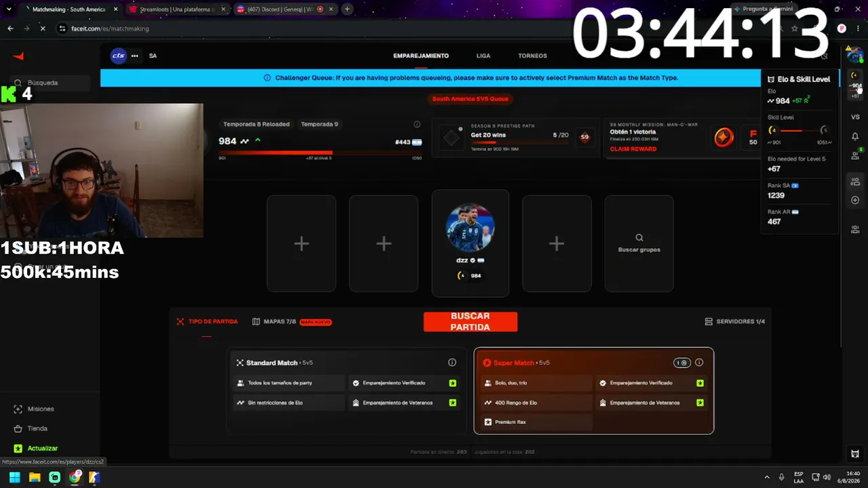Image resolution: width=868 pixels, height=488 pixels.
Task: Open File Explorer from the taskbar
Action: tap(35, 477)
